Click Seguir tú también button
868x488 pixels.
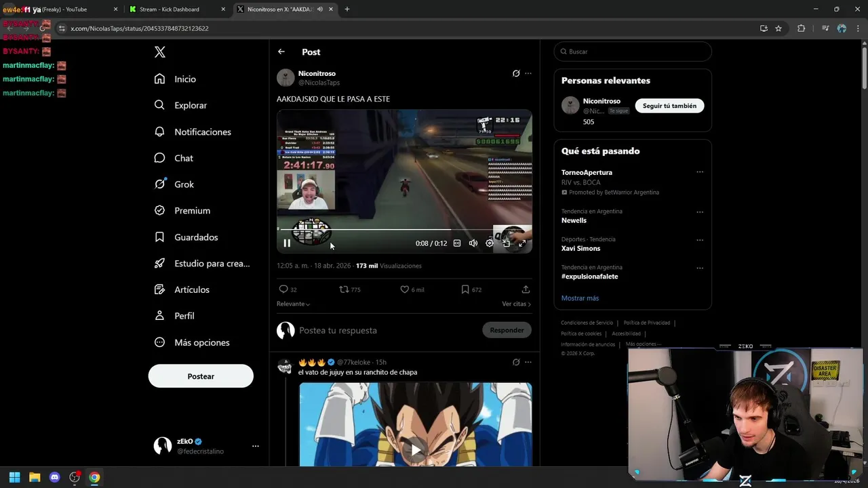(669, 106)
